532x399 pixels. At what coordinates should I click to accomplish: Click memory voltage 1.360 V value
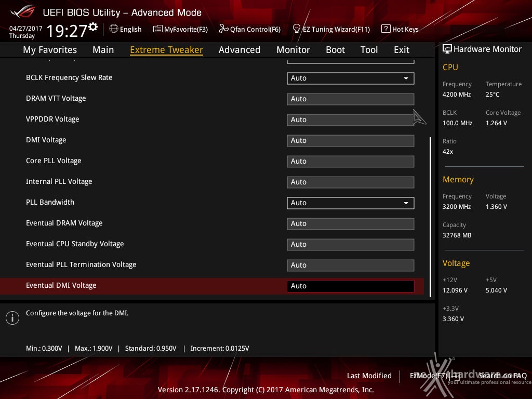click(x=496, y=207)
